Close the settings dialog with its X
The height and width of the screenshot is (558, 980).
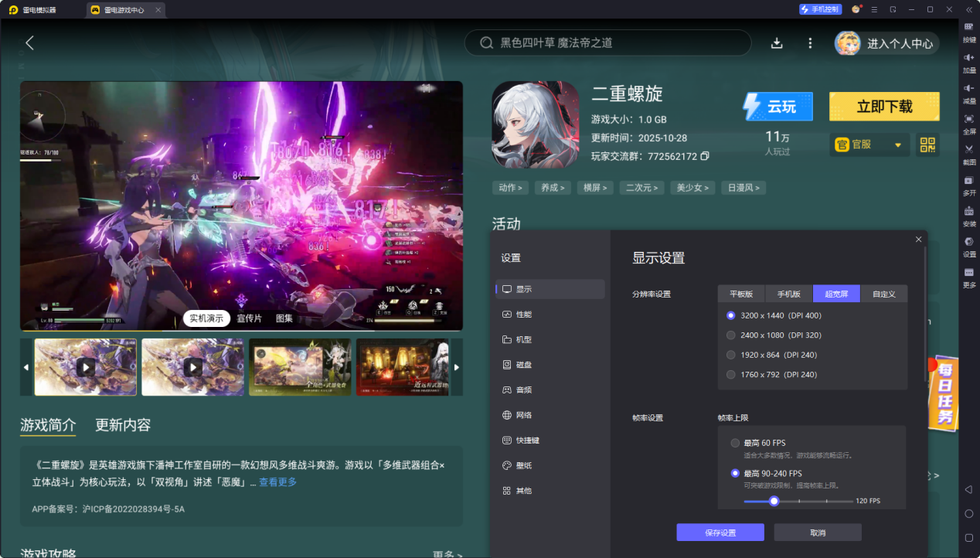918,240
